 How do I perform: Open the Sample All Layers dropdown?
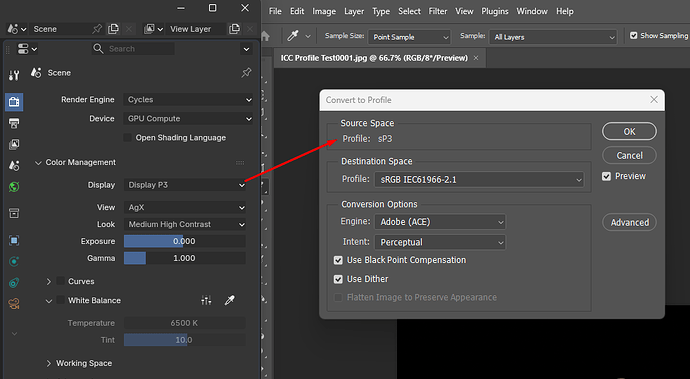[553, 37]
